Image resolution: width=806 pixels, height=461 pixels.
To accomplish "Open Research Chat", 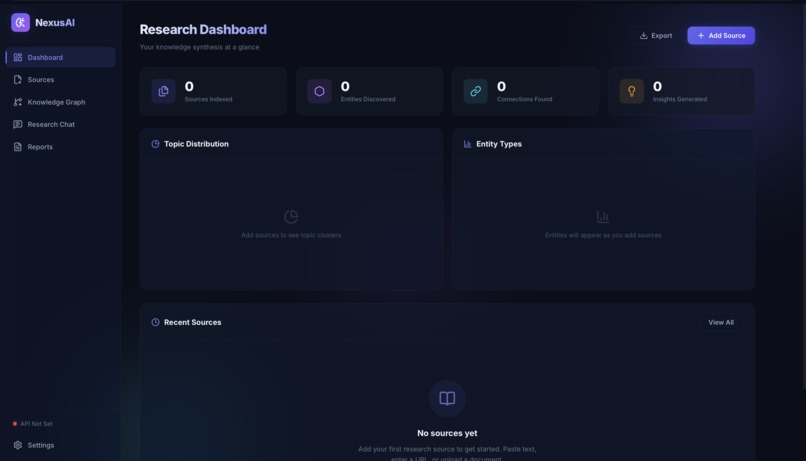I will coord(61,124).
